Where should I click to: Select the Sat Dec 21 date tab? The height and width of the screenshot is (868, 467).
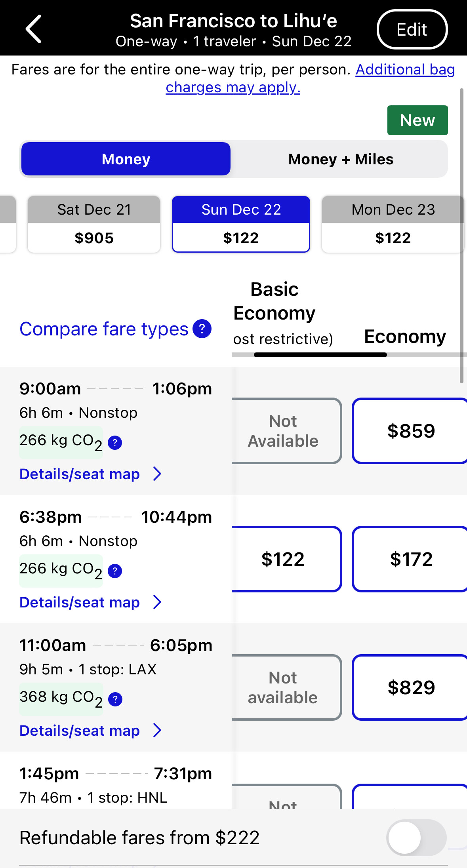coord(94,224)
